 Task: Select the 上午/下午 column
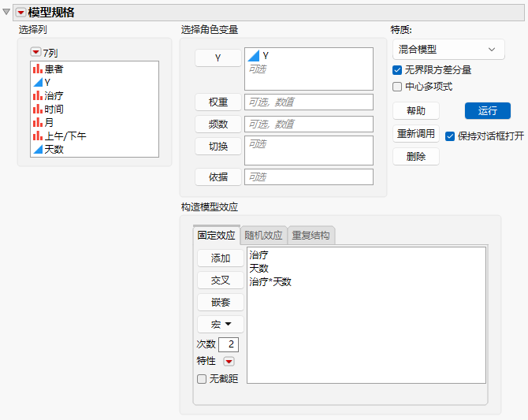click(x=65, y=136)
